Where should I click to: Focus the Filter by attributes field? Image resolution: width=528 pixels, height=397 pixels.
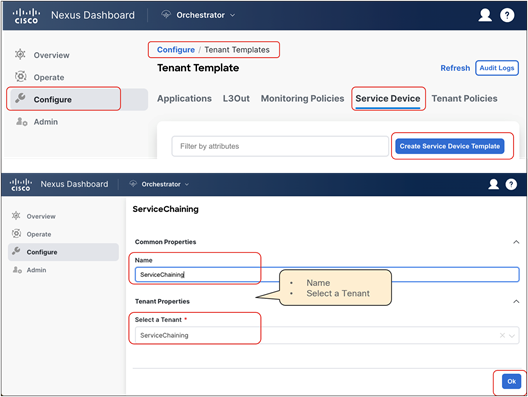[x=280, y=146]
